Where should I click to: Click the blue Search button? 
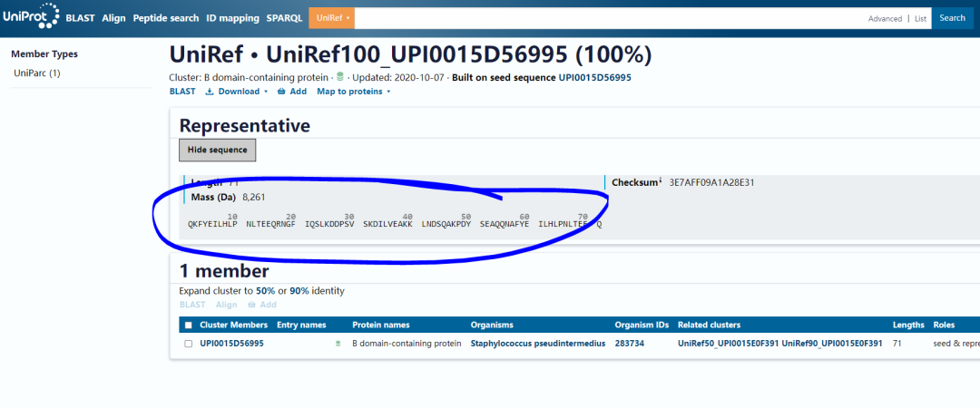[952, 18]
